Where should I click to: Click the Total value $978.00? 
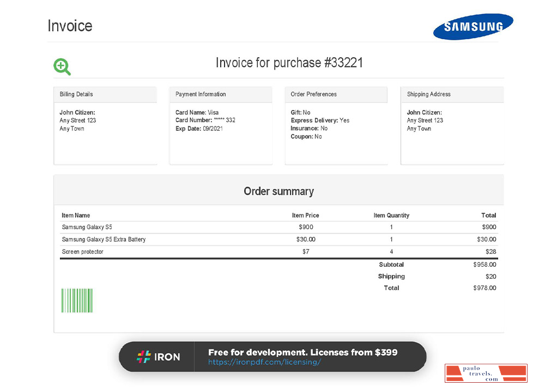(x=485, y=288)
